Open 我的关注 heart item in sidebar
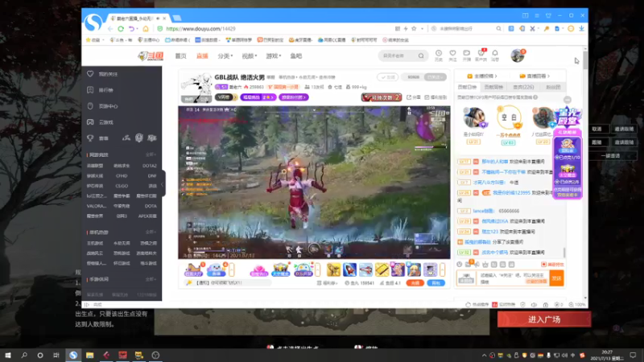The width and height of the screenshot is (644, 362). (x=103, y=74)
